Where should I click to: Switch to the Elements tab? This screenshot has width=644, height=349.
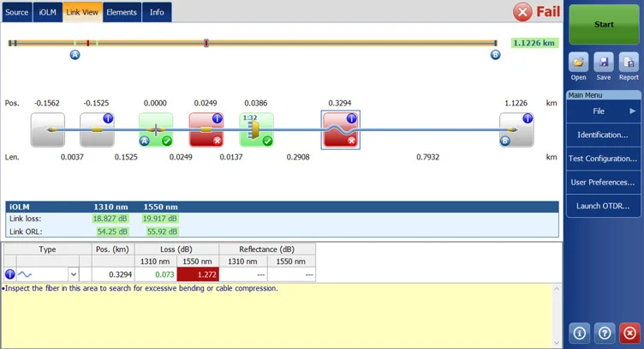point(122,12)
